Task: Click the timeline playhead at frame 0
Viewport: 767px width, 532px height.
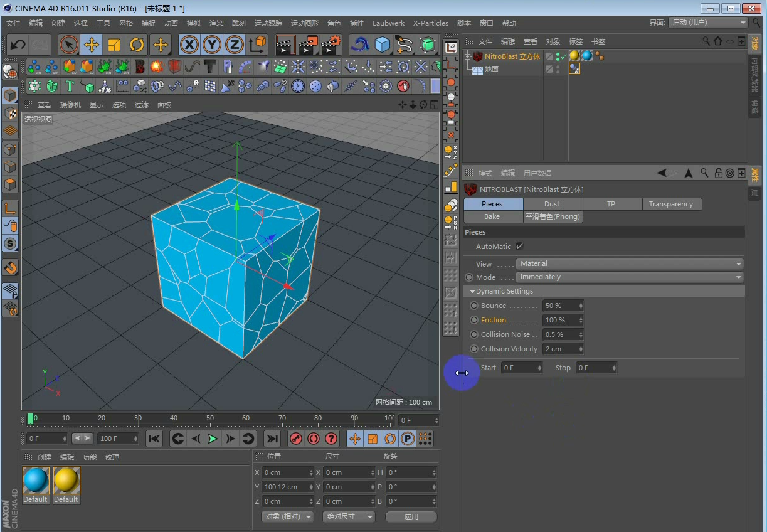Action: tap(30, 418)
